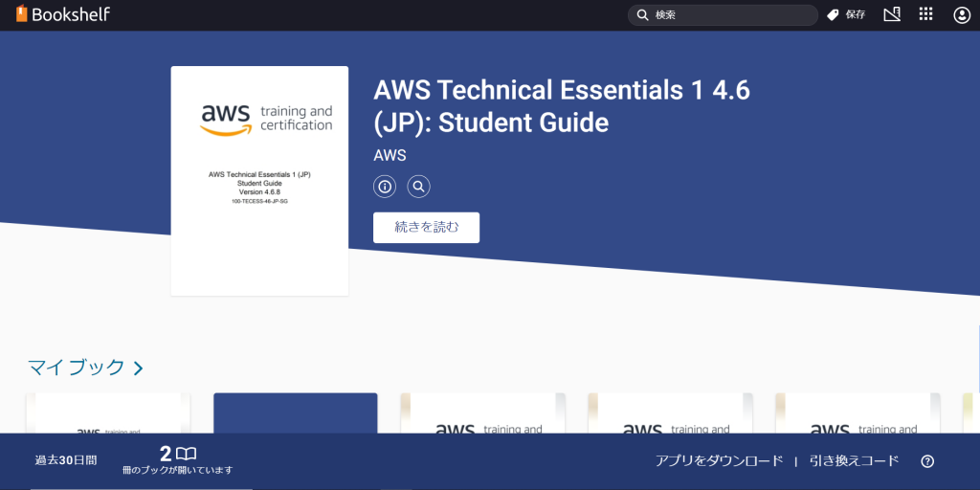Image resolution: width=980 pixels, height=490 pixels.
Task: Click the open books icon in footer
Action: pyautogui.click(x=187, y=453)
